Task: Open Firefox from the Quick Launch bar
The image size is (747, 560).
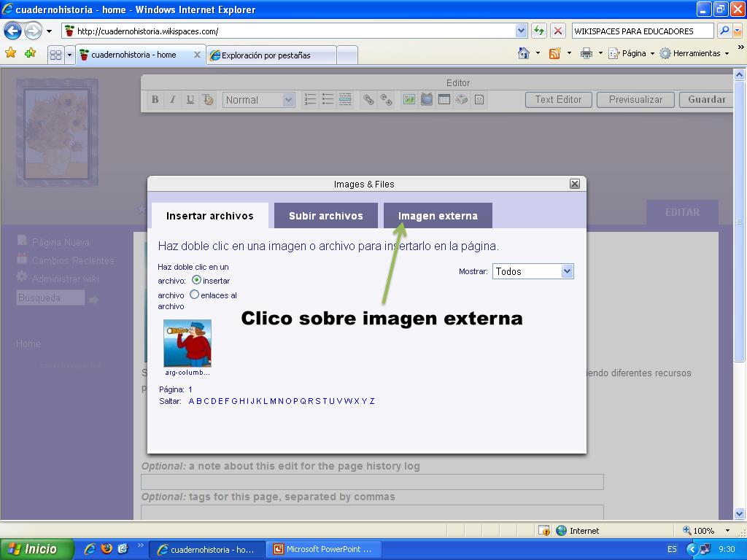Action: pos(107,548)
